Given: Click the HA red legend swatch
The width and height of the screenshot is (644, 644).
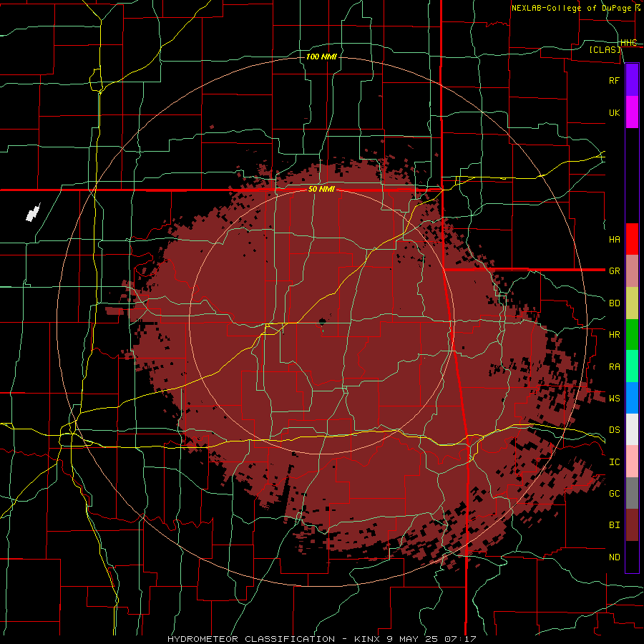Looking at the screenshot, I should coord(632,239).
